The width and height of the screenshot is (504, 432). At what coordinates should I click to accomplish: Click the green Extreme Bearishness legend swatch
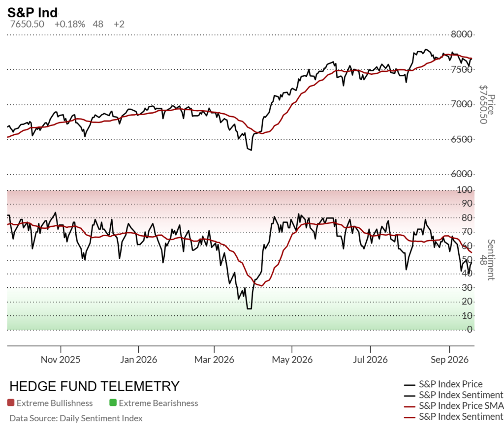tap(113, 402)
